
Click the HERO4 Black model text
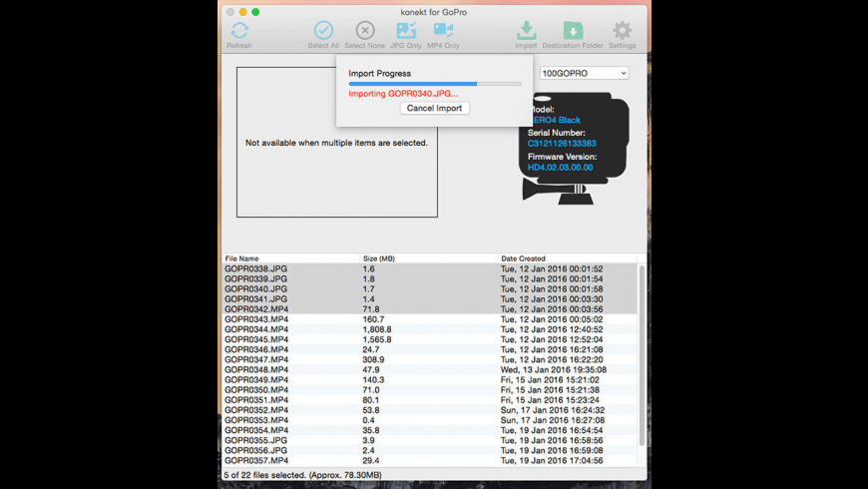tap(556, 120)
